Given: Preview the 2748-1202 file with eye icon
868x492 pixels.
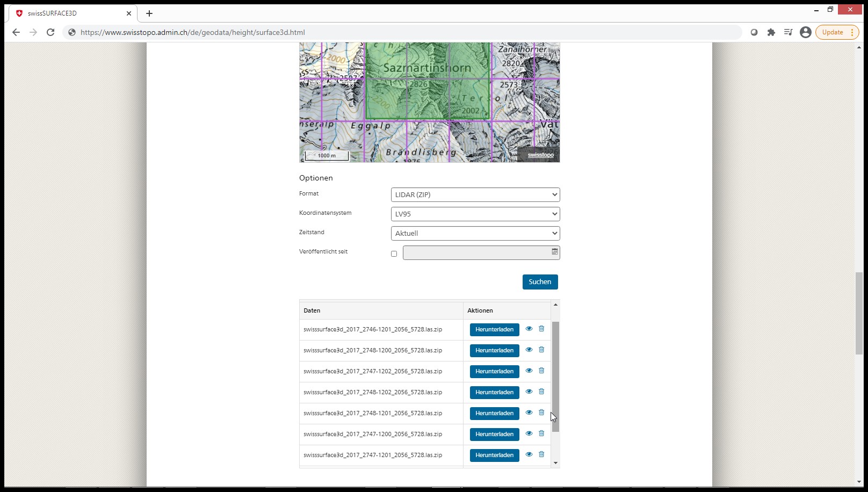Looking at the screenshot, I should 529,392.
